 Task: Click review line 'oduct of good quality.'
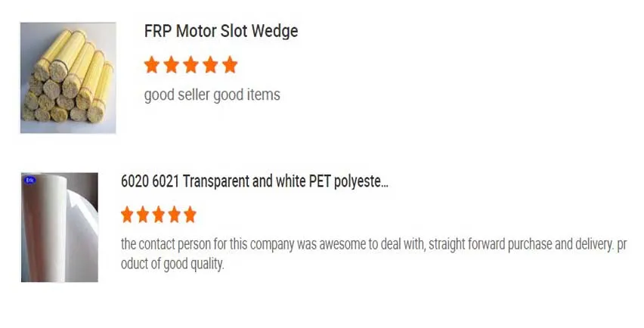[x=172, y=265]
